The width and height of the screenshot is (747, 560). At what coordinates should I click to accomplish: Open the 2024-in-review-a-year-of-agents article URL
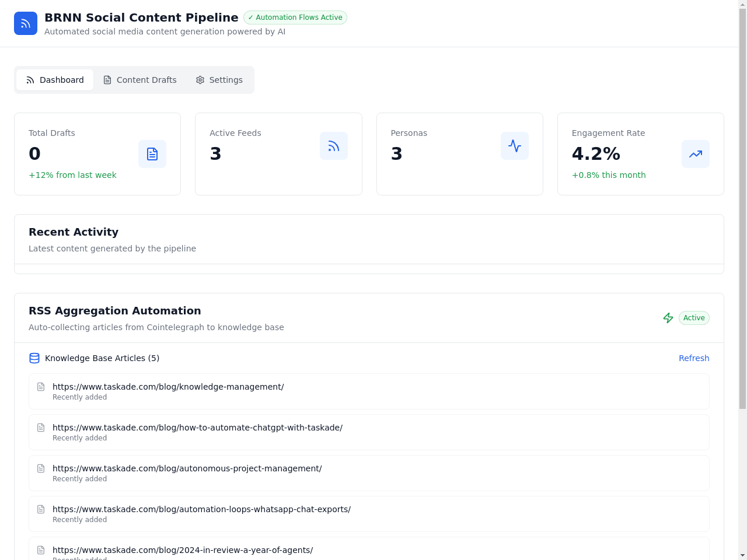point(183,550)
